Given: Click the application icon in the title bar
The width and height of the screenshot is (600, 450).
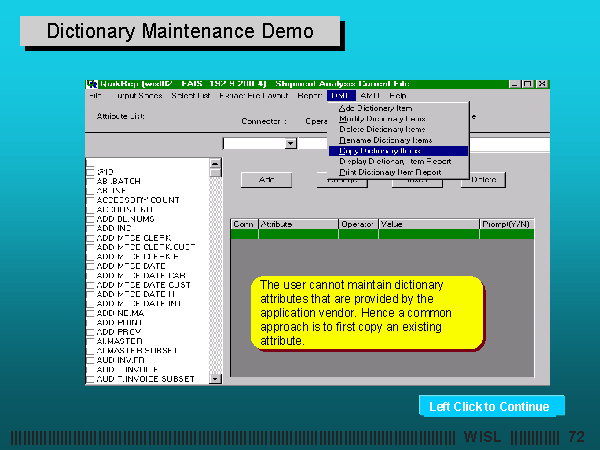Looking at the screenshot, I should coord(92,84).
